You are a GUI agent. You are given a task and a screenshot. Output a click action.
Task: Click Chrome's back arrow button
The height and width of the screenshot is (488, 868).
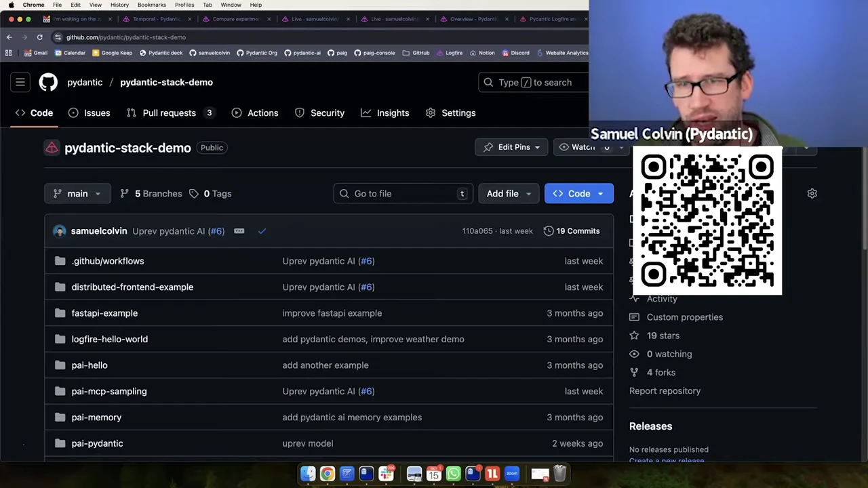pyautogui.click(x=9, y=37)
